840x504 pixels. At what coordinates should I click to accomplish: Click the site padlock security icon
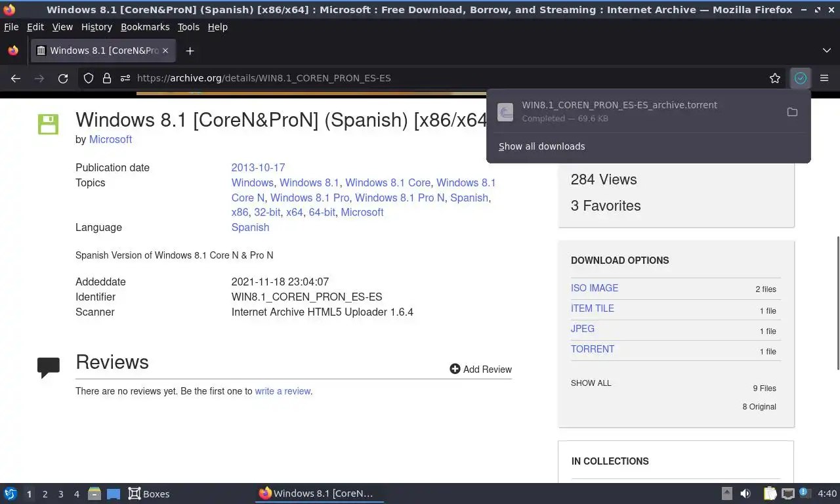tap(107, 78)
